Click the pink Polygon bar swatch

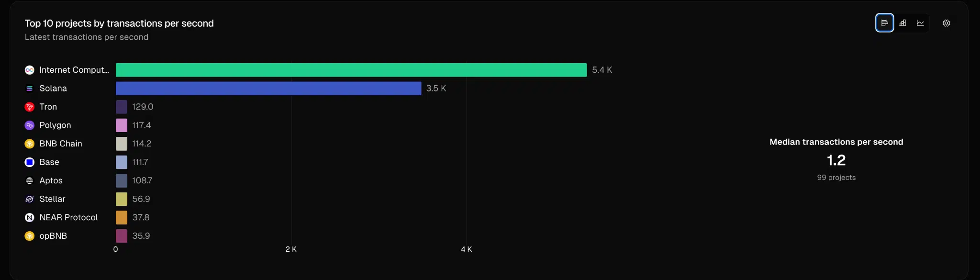click(x=122, y=125)
